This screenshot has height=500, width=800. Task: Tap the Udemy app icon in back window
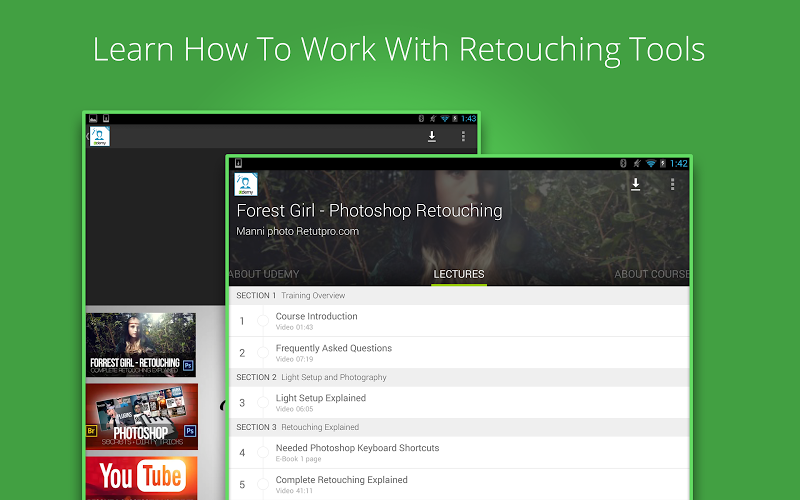[99, 136]
